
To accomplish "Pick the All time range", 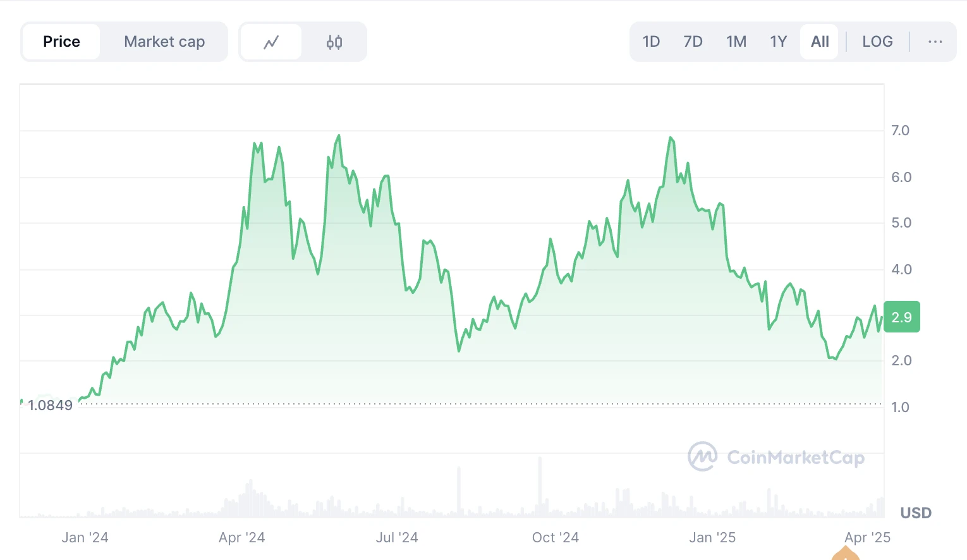I will (820, 42).
